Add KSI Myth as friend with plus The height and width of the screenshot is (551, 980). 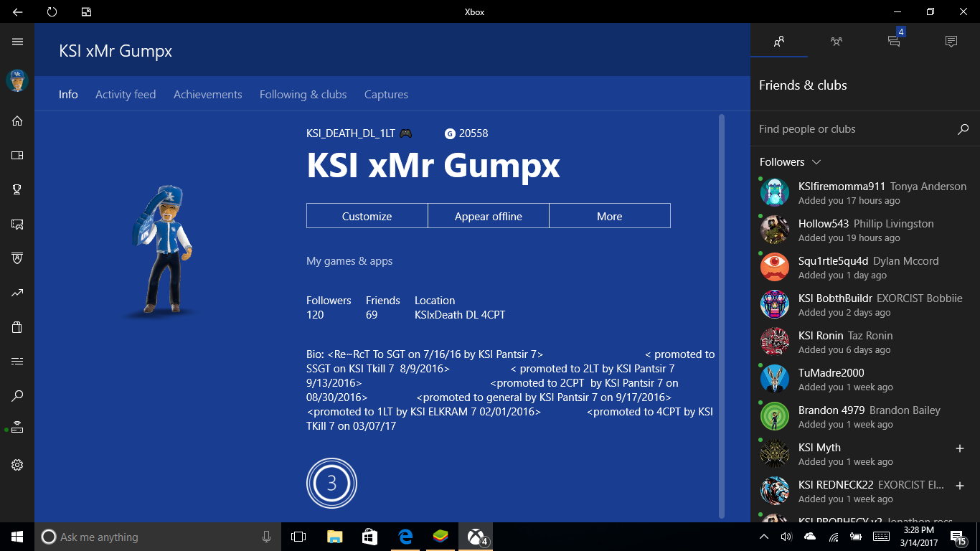(x=960, y=448)
